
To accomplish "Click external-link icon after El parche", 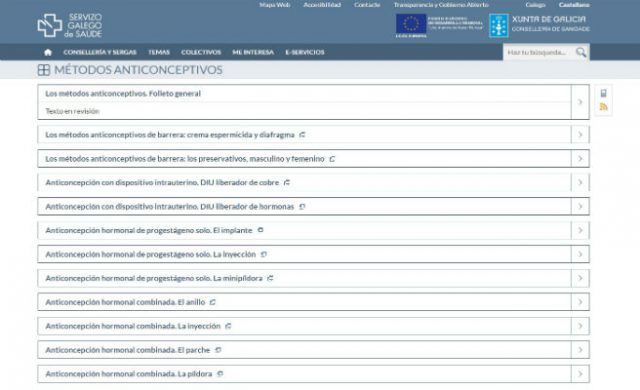I will (x=218, y=350).
